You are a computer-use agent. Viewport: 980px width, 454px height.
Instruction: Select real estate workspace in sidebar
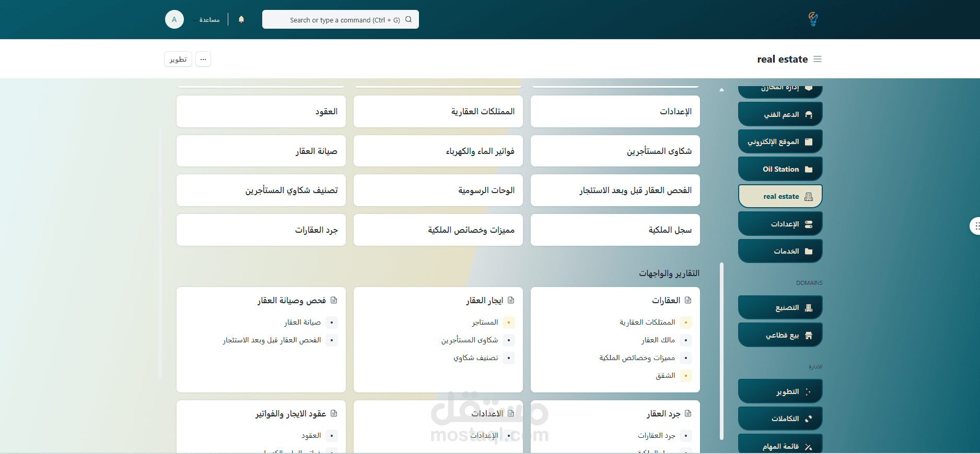(780, 196)
